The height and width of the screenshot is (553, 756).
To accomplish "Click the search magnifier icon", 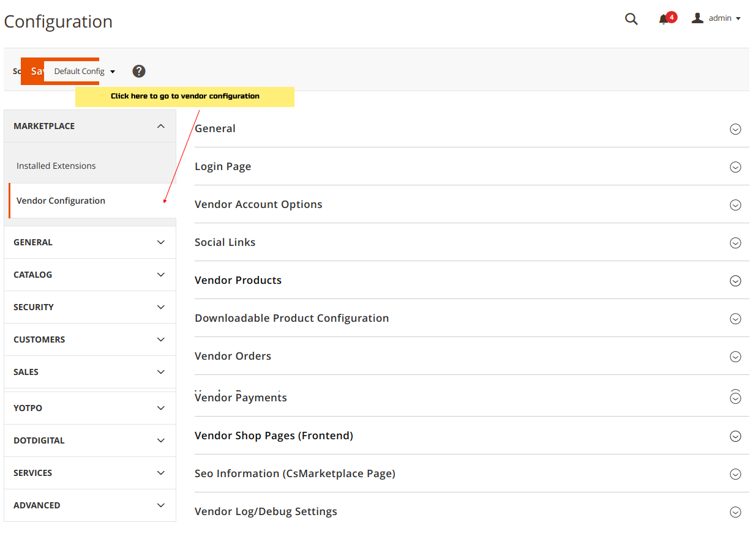I will [x=631, y=19].
